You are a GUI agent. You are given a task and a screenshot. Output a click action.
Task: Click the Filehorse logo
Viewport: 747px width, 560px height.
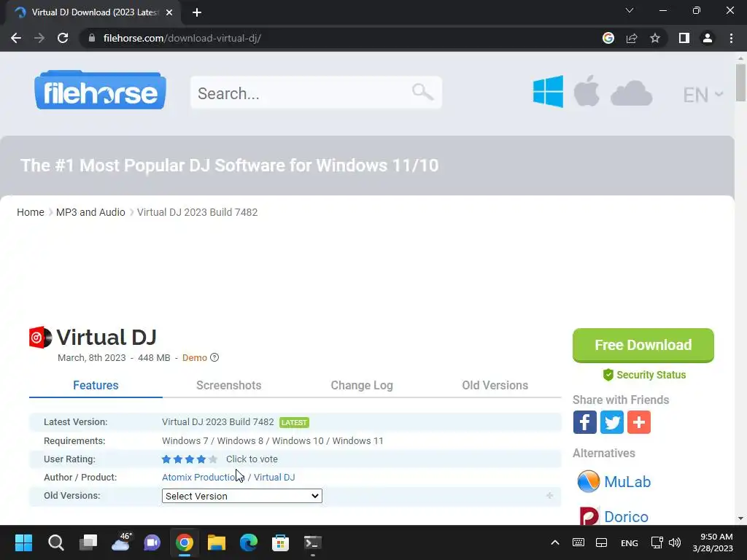click(100, 90)
